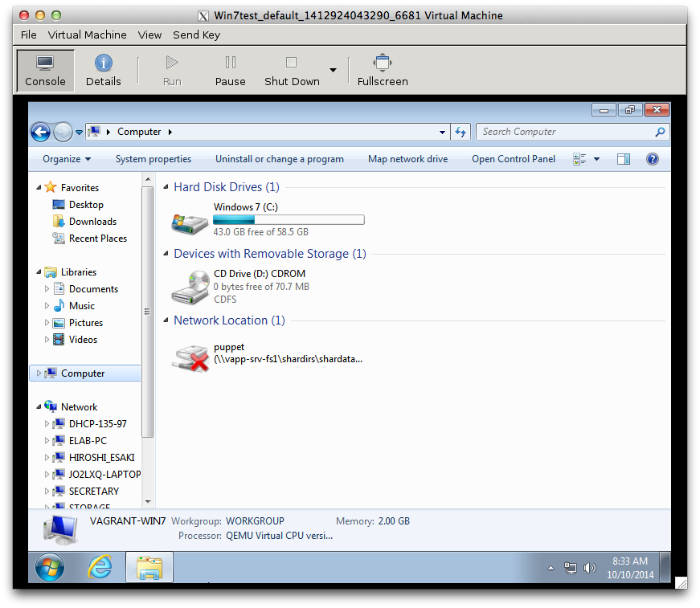Collapse the Network tree group

click(39, 407)
